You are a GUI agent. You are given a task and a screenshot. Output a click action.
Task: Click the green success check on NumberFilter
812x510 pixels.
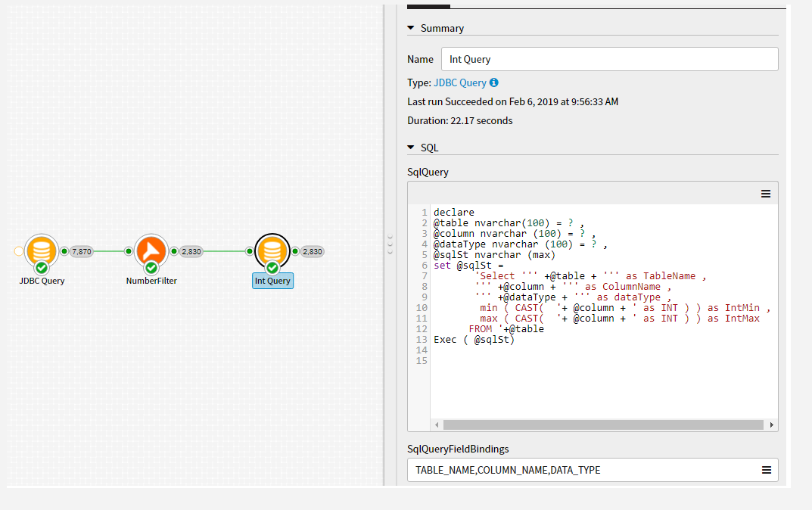[151, 266]
